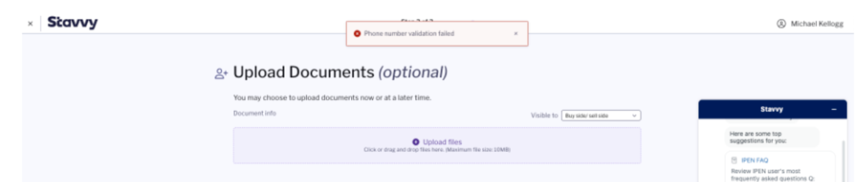
Task: Click the add-person icon beside Upload Documents
Action: pyautogui.click(x=221, y=74)
